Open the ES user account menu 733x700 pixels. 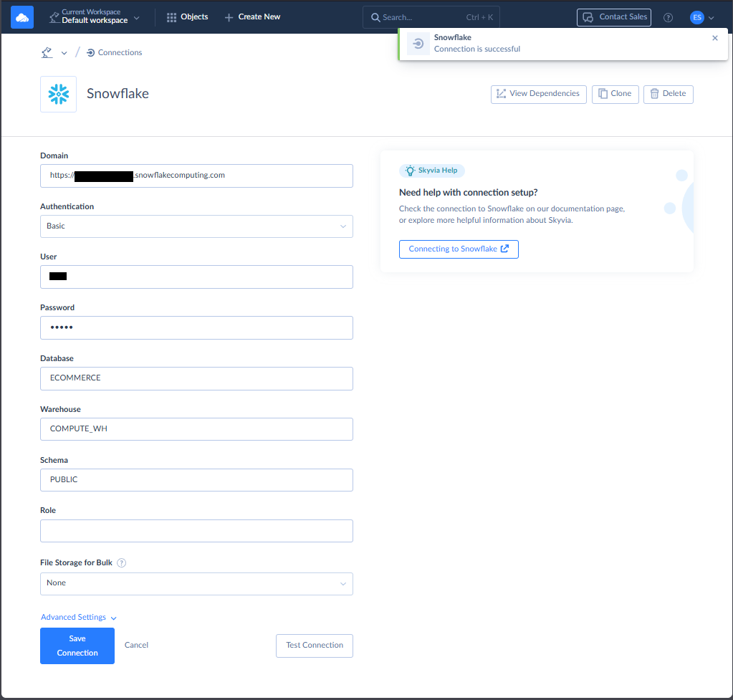pyautogui.click(x=701, y=18)
